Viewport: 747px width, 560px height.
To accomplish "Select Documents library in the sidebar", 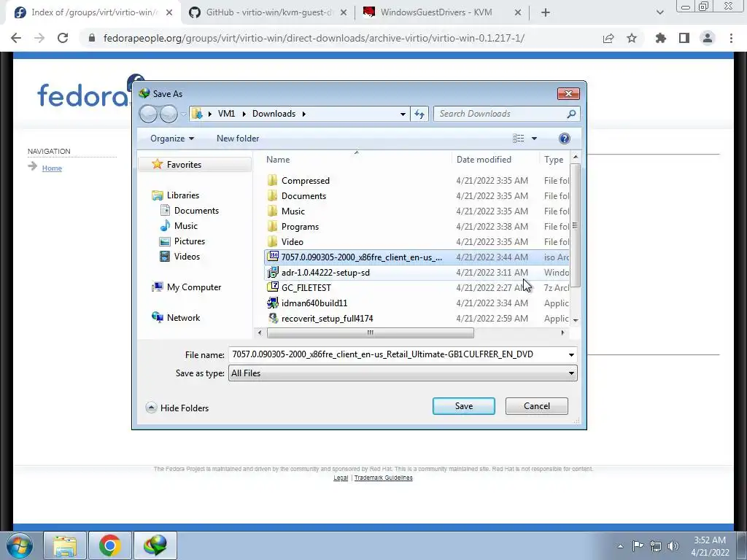I will coord(196,211).
